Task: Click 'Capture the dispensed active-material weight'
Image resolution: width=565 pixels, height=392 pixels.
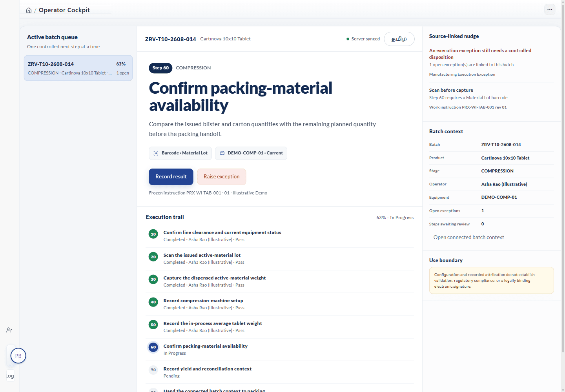Action: [x=215, y=278]
